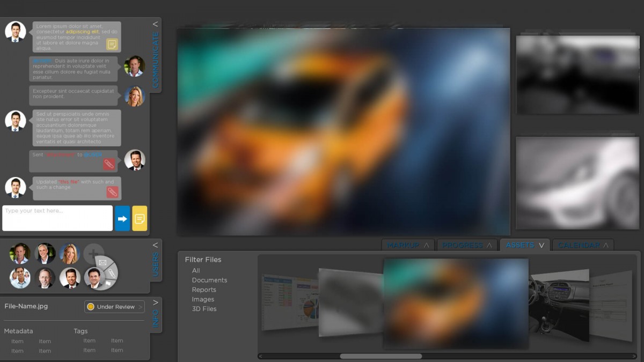Open the red paperclip attachment in 'Sent' message
This screenshot has height=362, width=644.
(109, 164)
